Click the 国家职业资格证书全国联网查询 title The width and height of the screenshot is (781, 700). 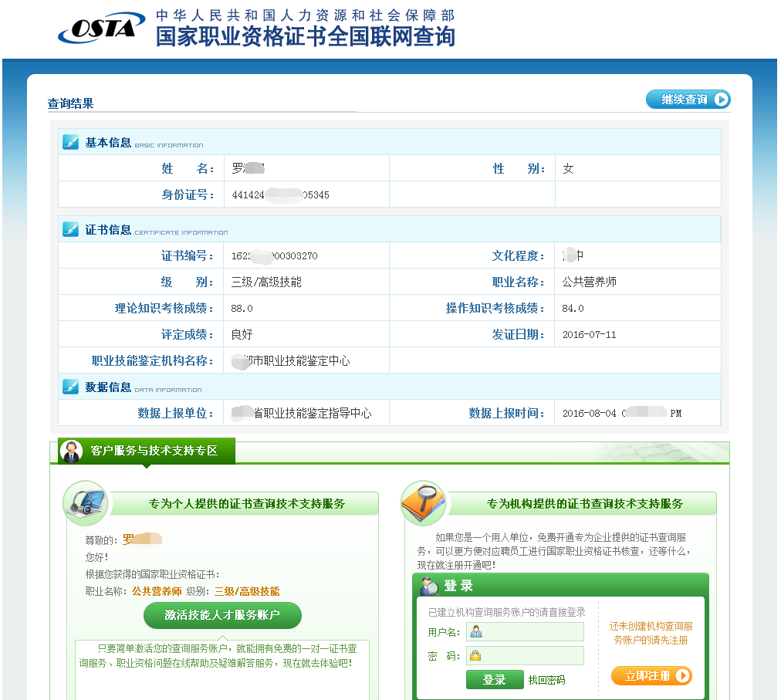306,36
